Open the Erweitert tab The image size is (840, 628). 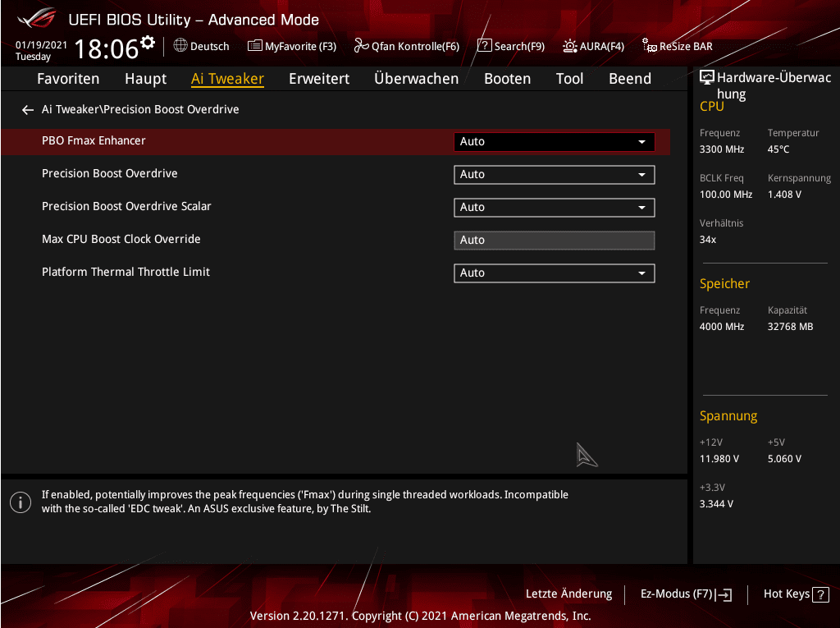[319, 78]
